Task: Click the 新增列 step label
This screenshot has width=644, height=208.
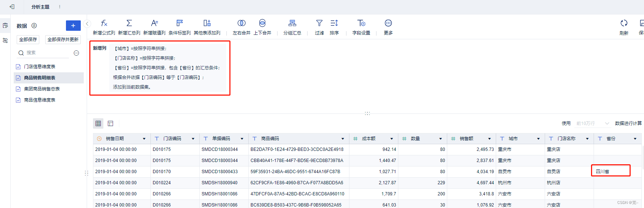Action: click(x=99, y=48)
